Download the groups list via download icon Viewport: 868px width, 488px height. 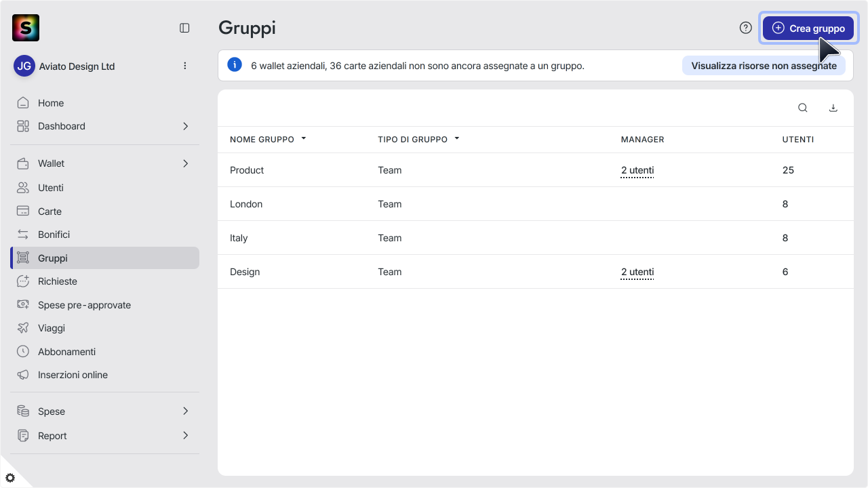pyautogui.click(x=833, y=108)
